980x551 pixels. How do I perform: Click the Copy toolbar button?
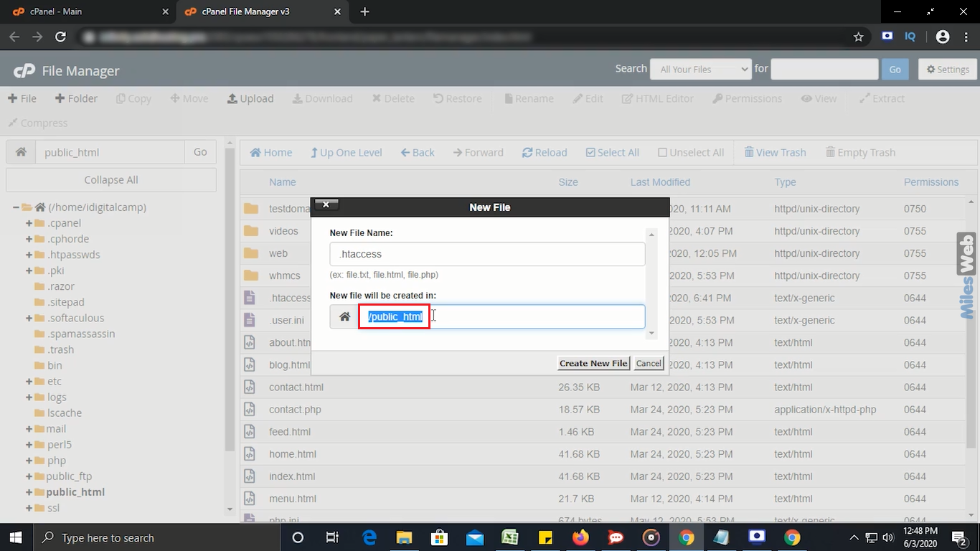pyautogui.click(x=133, y=98)
